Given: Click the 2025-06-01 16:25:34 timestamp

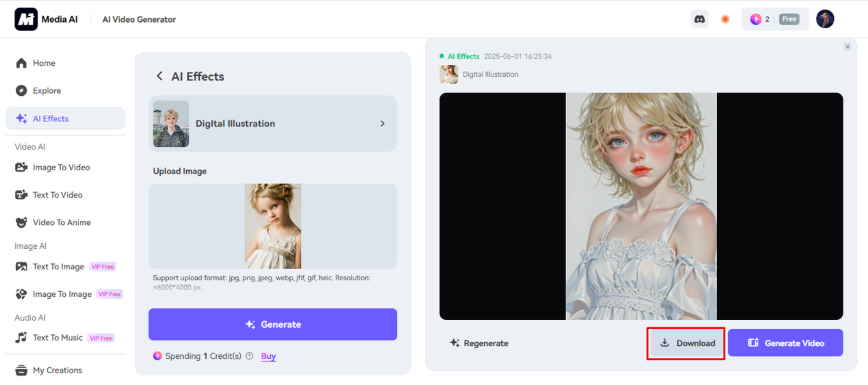Looking at the screenshot, I should pyautogui.click(x=518, y=56).
